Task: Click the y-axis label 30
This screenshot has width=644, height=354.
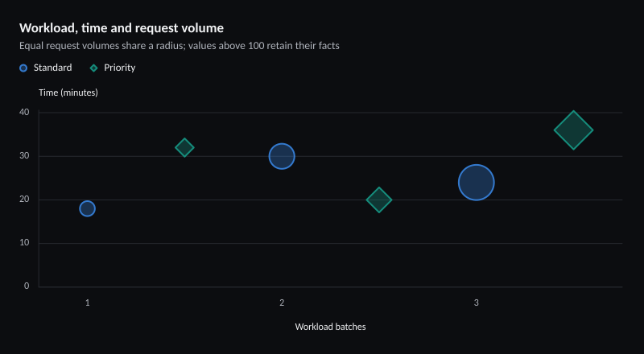Action: tap(25, 156)
